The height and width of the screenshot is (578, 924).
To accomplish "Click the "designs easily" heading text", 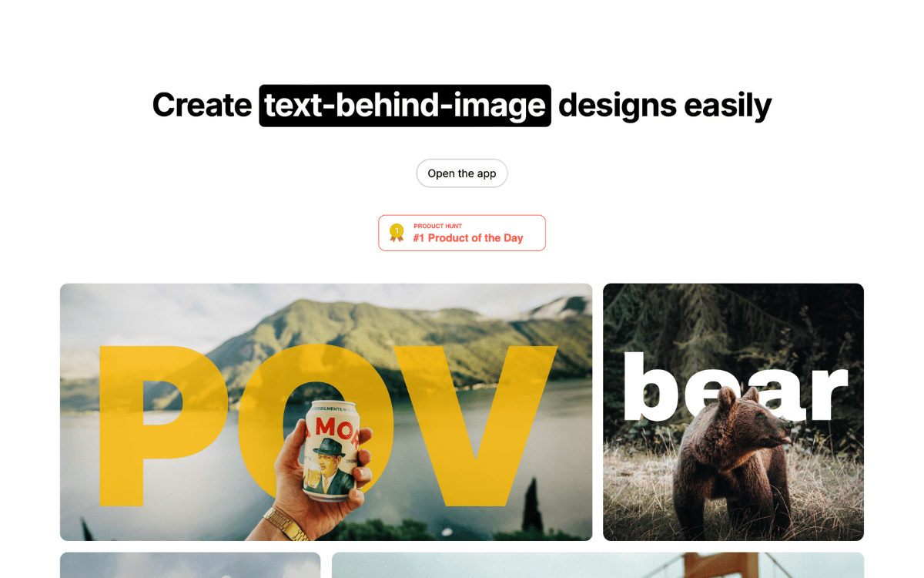I will pyautogui.click(x=665, y=106).
